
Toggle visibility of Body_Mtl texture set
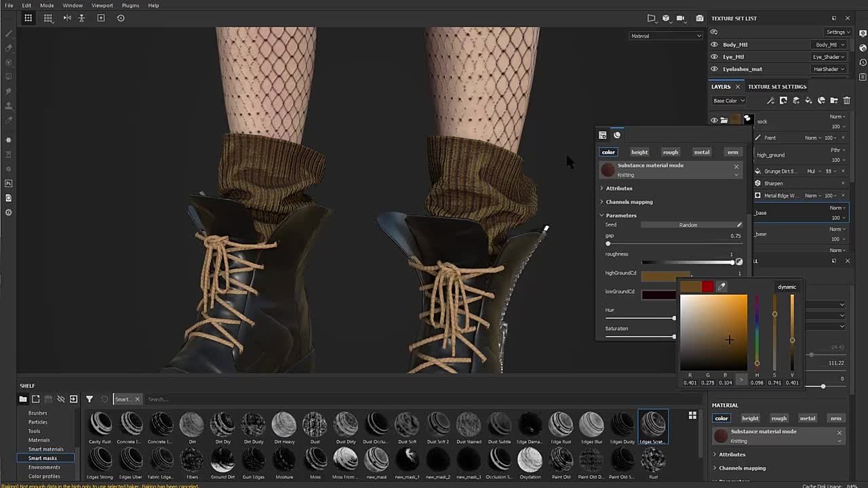[714, 45]
